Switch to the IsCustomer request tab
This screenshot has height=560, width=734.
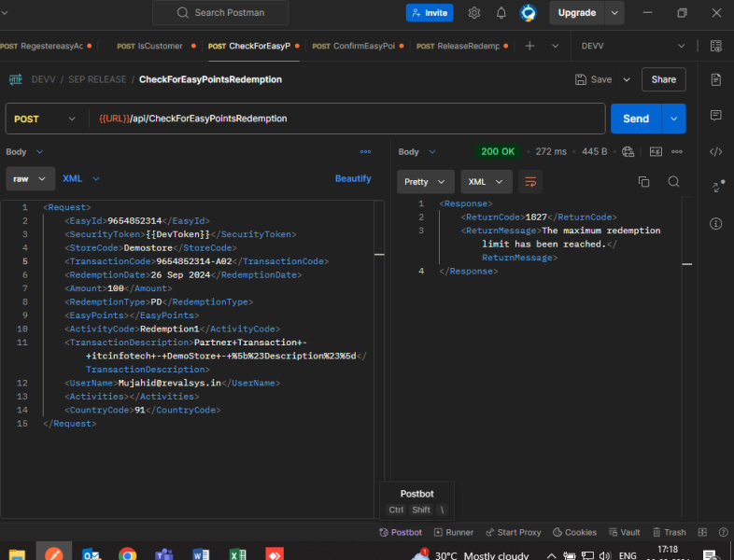(154, 46)
